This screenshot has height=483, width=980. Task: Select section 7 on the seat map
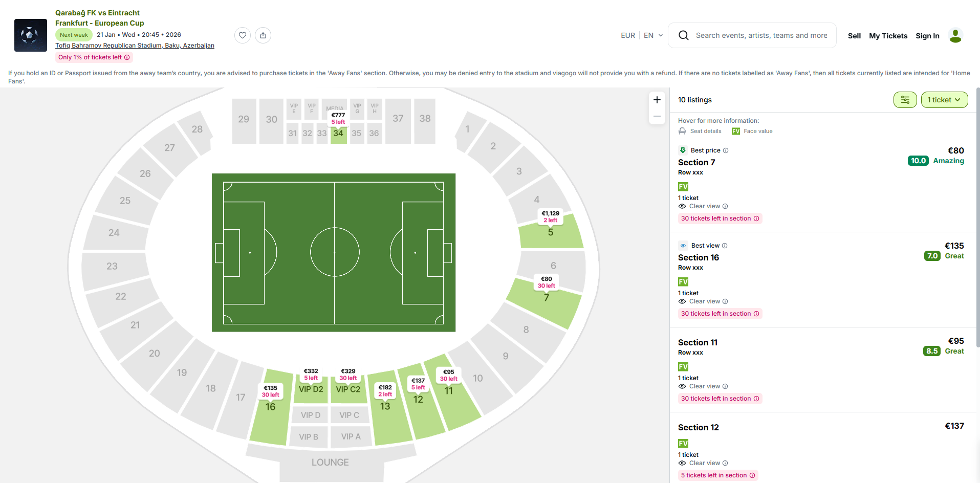pos(545,307)
